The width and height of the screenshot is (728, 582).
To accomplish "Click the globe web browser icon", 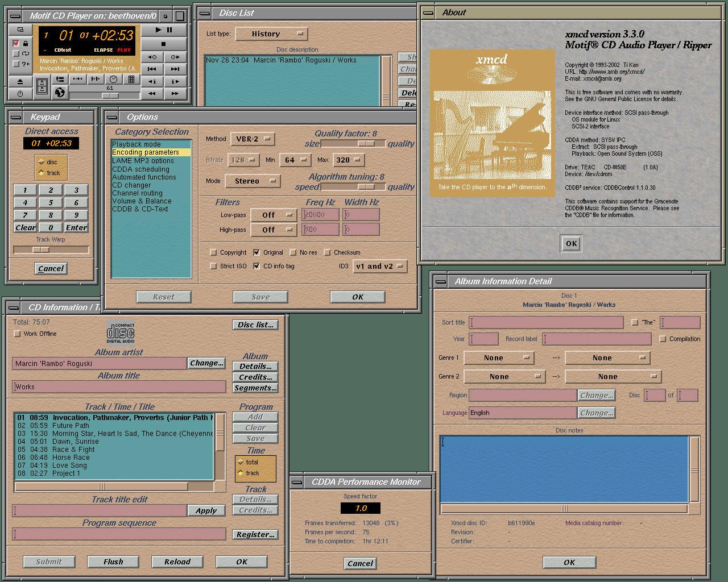I will pyautogui.click(x=60, y=92).
